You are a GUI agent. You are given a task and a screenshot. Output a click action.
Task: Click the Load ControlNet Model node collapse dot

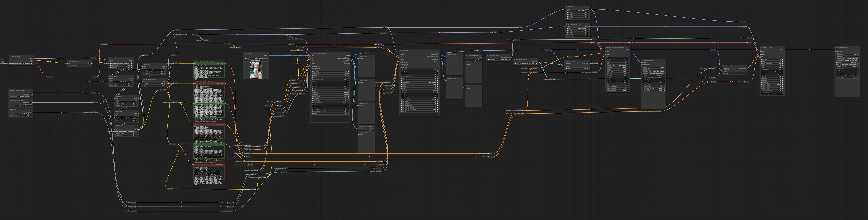515,59
